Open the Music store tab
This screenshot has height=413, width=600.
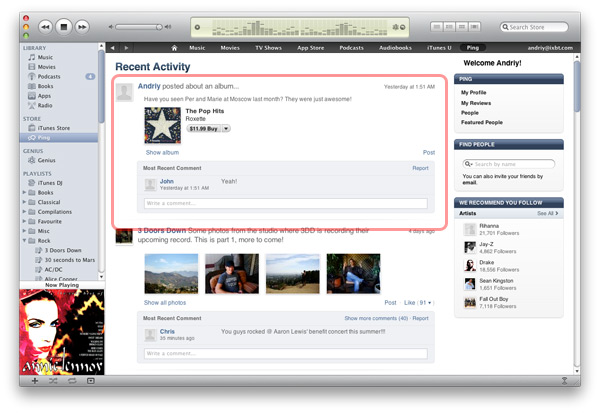(197, 48)
